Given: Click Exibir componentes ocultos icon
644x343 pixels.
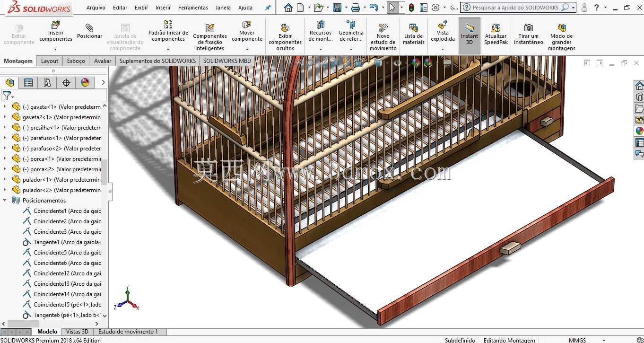Looking at the screenshot, I should tap(285, 28).
